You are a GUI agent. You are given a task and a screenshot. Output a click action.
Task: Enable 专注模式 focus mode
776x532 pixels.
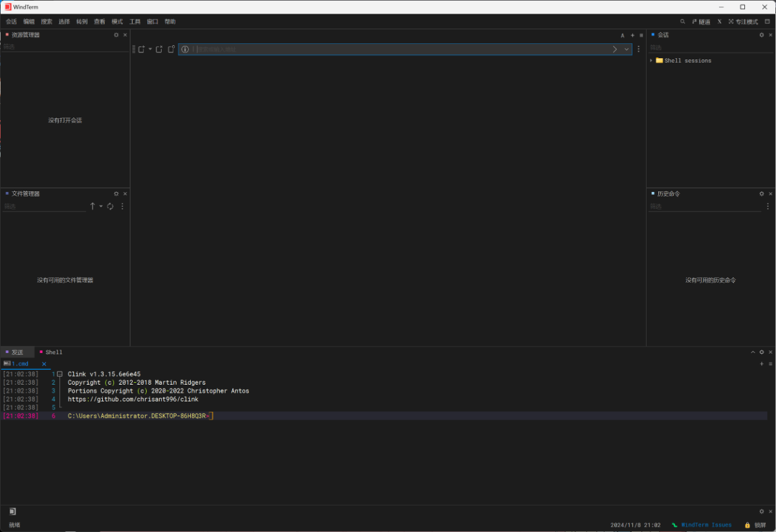[x=743, y=21]
